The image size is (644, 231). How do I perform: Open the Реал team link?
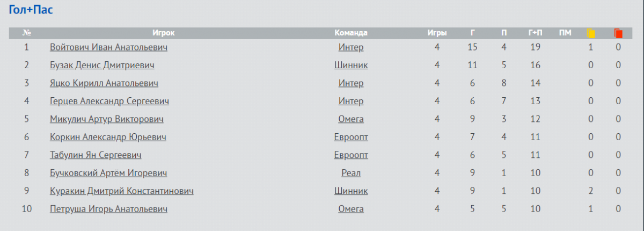[x=351, y=173]
